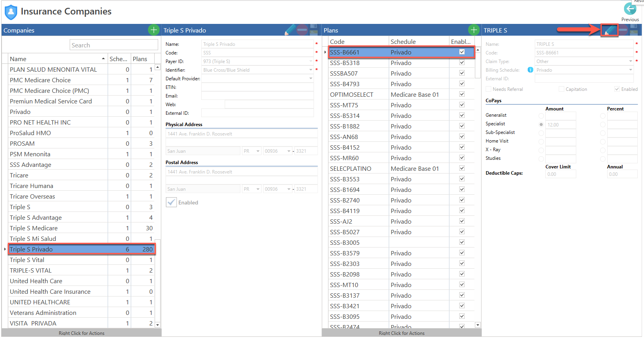Select the Tricare Humana company
644x338 pixels.
[81, 186]
